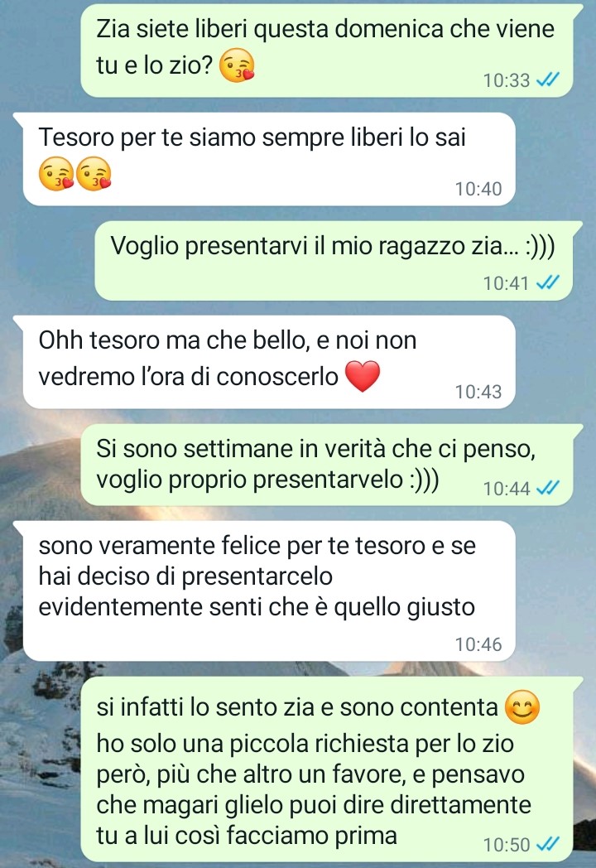
Task: Tap the blue read checkmarks at 10:44
Action: pos(549,488)
